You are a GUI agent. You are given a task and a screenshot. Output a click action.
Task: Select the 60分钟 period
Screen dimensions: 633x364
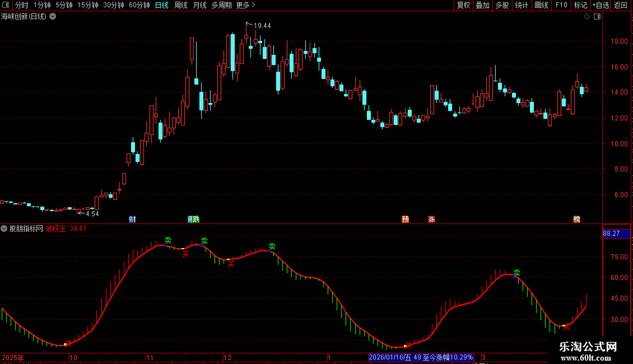[x=139, y=5]
